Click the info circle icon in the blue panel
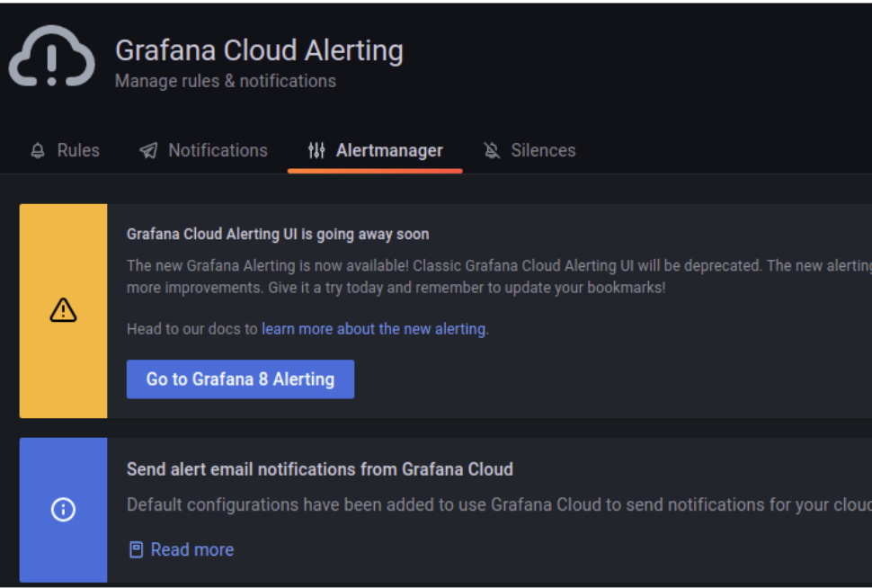872x588 pixels. 62,510
